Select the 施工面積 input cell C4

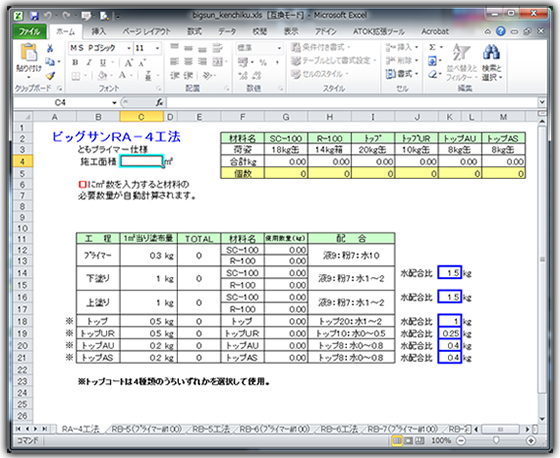point(141,161)
